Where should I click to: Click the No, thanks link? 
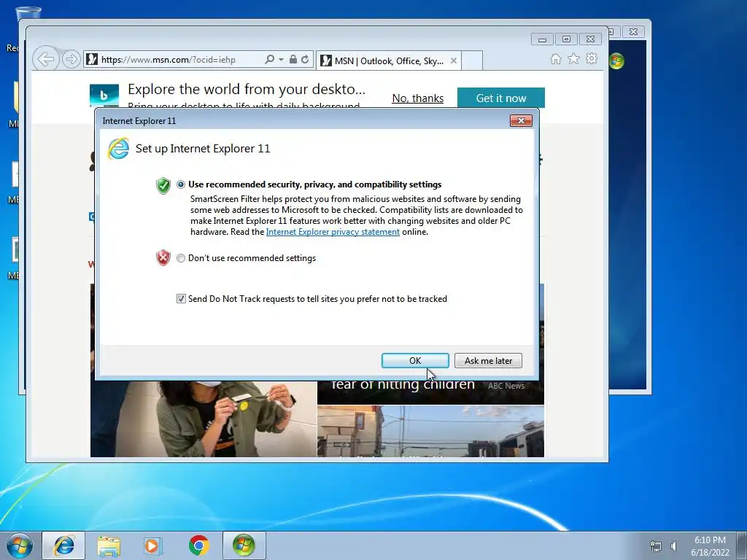point(418,98)
